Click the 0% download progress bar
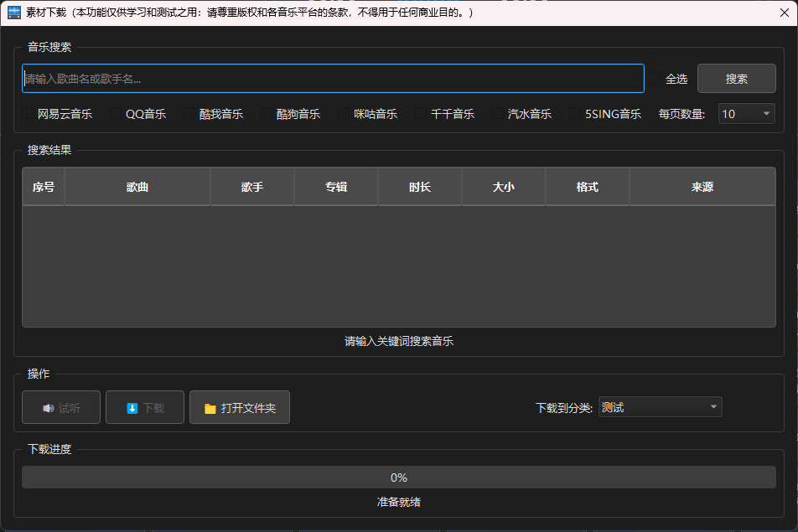 click(x=398, y=478)
